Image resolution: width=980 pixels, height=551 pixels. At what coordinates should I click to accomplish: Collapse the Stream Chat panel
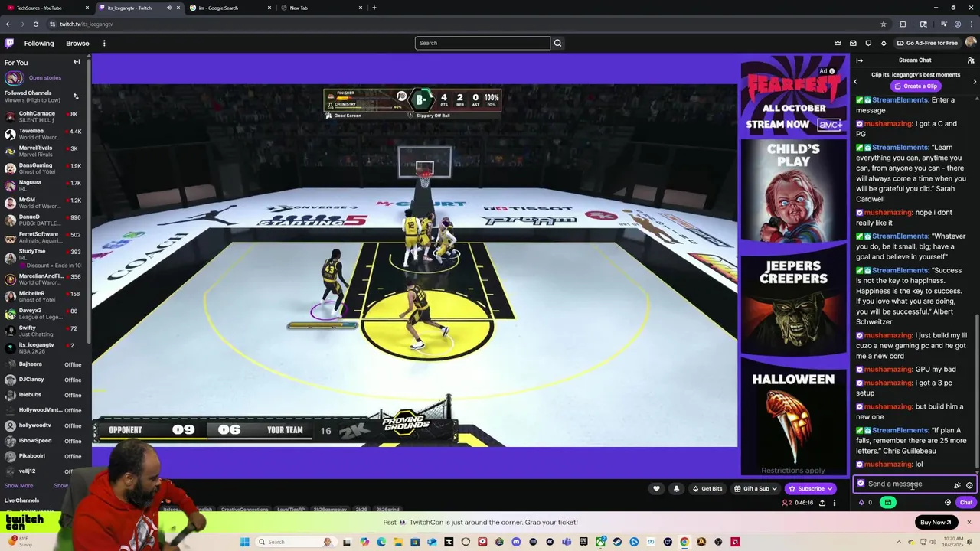click(x=859, y=60)
